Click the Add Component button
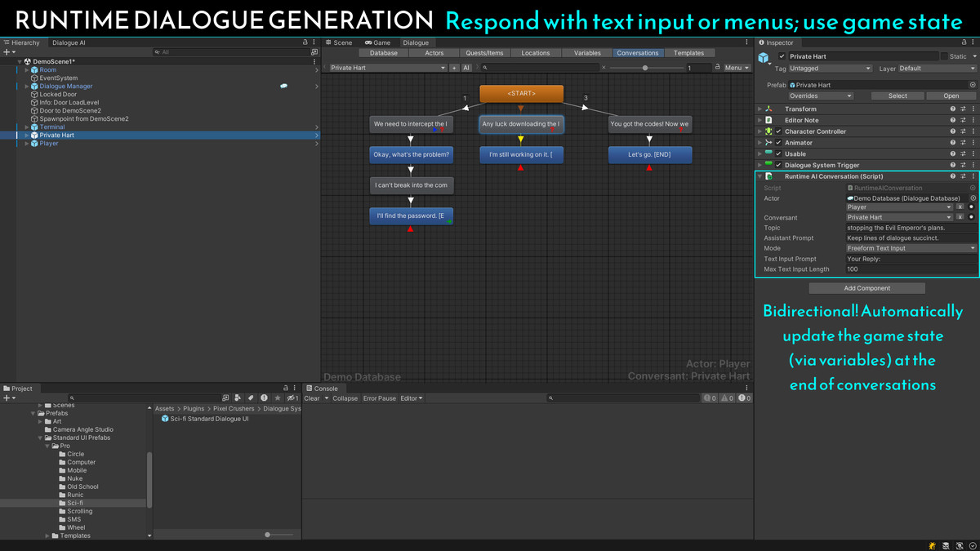The image size is (980, 551). tap(866, 288)
